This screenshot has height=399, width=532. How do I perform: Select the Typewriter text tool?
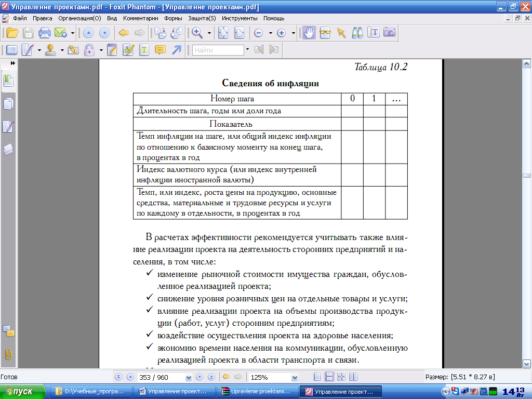[373, 33]
